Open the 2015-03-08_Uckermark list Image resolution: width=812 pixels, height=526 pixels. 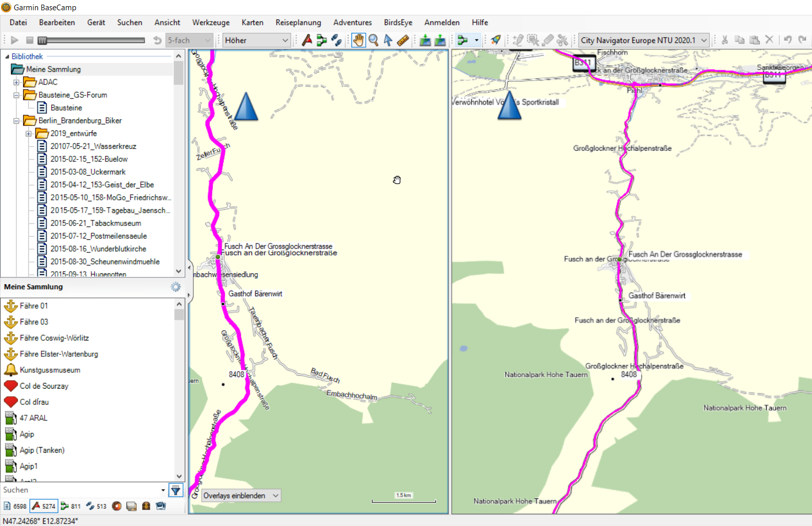(x=88, y=172)
